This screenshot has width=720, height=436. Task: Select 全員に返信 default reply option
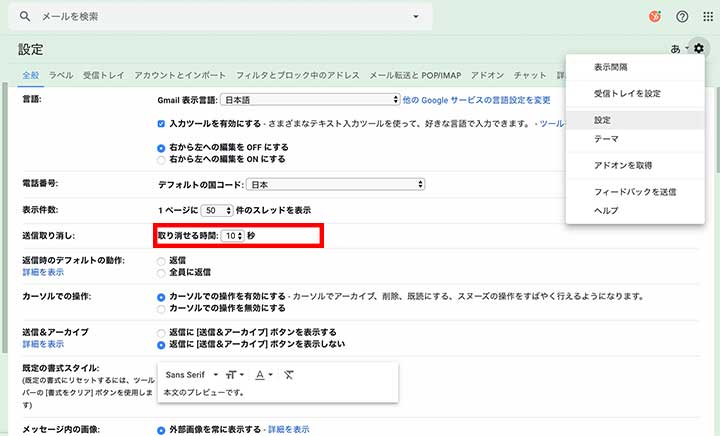[x=161, y=274]
